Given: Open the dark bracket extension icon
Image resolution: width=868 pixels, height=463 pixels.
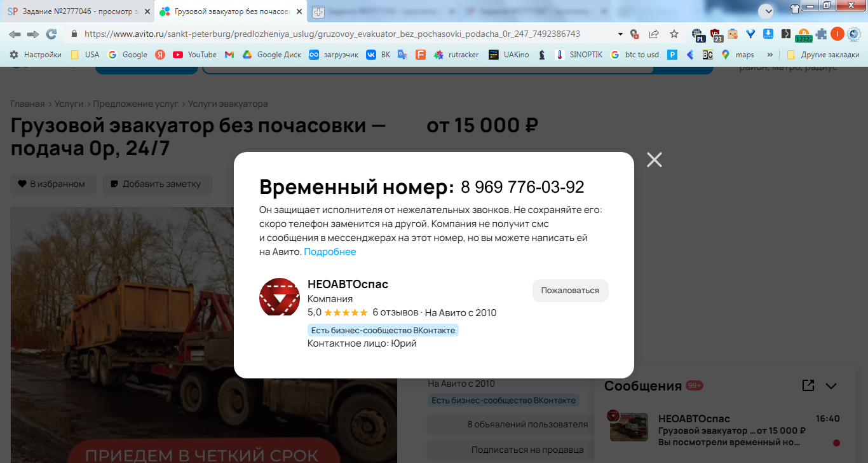Looking at the screenshot, I should tap(785, 34).
